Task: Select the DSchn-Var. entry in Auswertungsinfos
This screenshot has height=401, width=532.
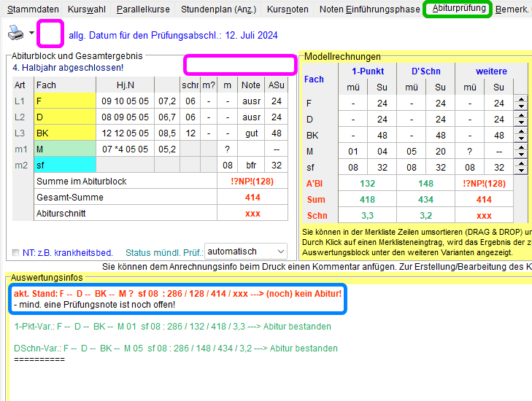Action: [176, 349]
